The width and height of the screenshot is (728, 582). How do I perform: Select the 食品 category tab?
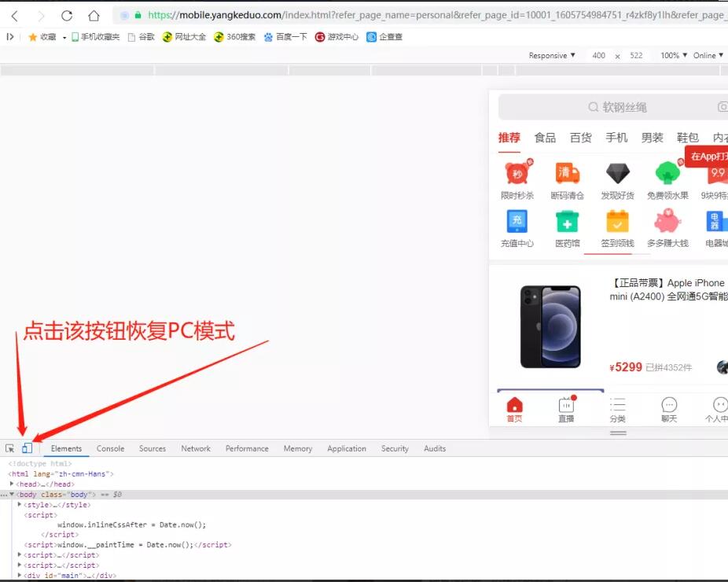coord(545,138)
